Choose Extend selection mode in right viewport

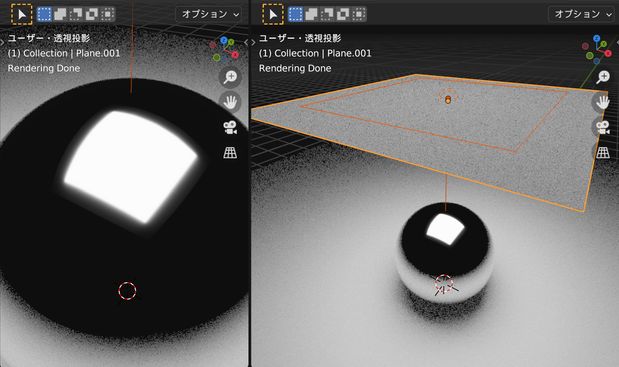click(x=311, y=14)
